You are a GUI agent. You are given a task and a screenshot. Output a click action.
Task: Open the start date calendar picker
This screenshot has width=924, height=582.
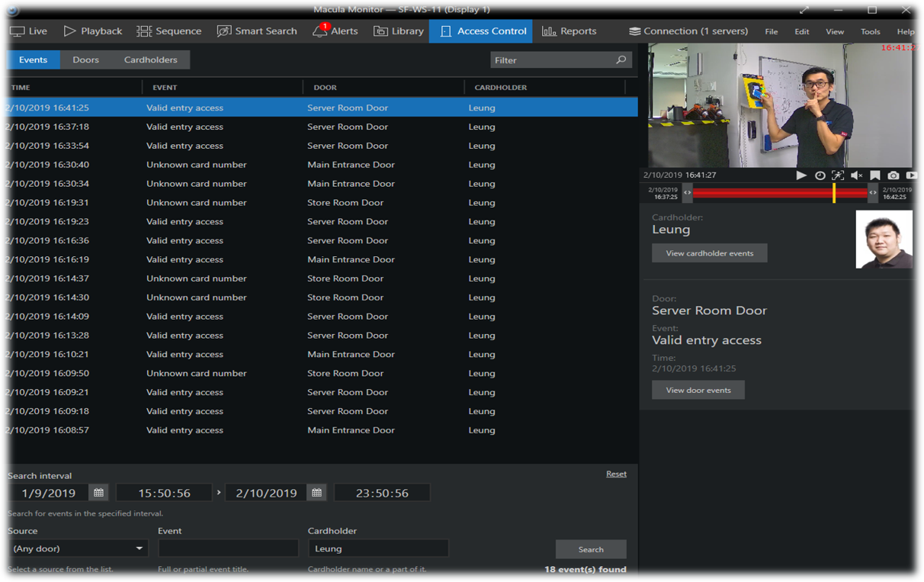(98, 493)
